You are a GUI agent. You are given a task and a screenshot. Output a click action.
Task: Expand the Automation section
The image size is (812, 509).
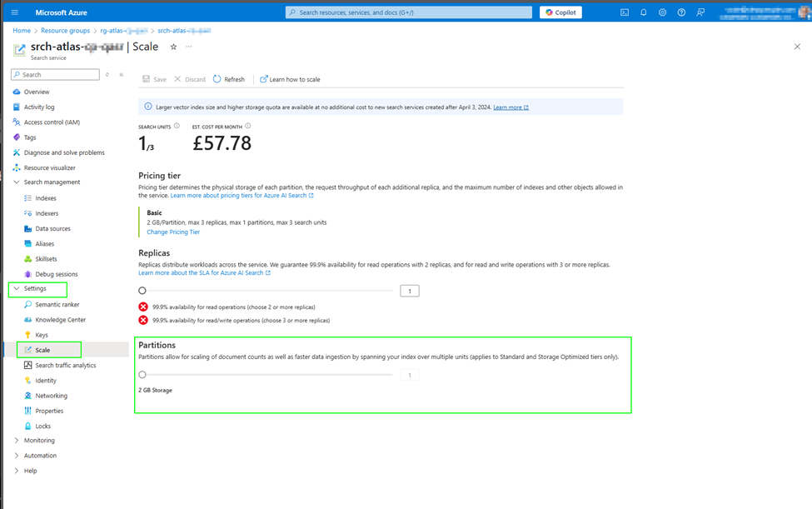point(17,456)
